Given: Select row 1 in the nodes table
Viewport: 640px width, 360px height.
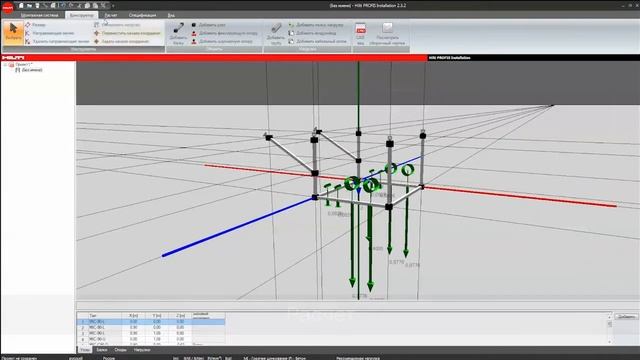Looking at the screenshot, I should [151, 322].
